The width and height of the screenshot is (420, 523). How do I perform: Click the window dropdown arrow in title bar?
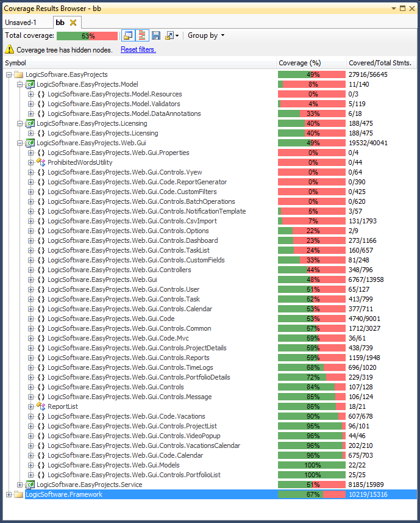tap(393, 9)
